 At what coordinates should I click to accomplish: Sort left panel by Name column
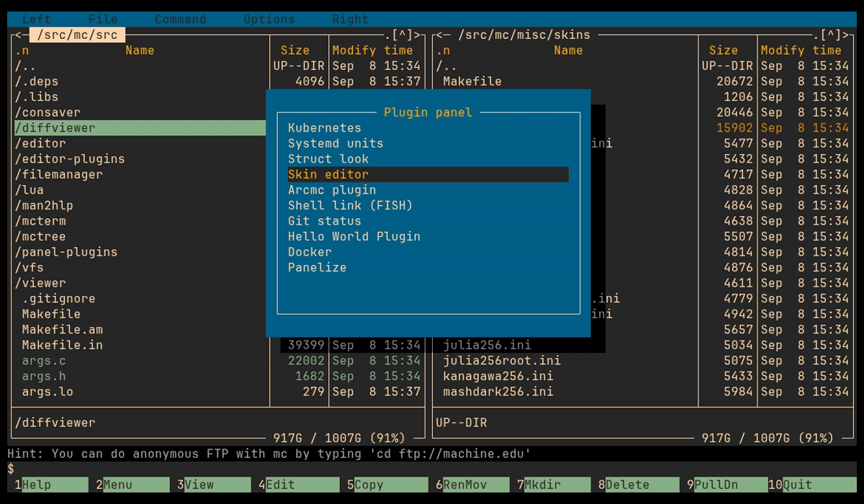140,50
